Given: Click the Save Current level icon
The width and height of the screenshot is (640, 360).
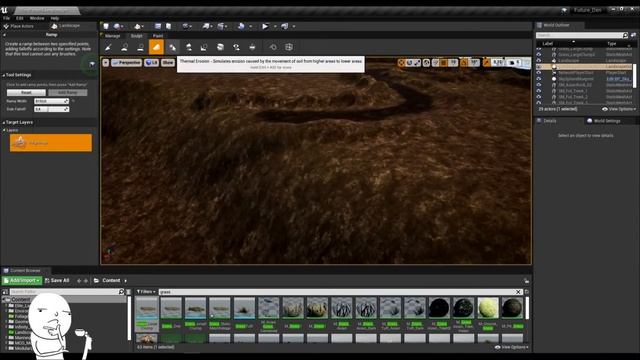Looking at the screenshot, I should coord(106,26).
